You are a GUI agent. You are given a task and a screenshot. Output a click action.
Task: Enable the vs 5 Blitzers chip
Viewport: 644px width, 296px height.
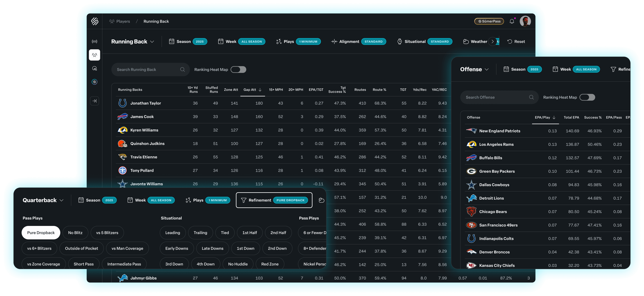107,232
